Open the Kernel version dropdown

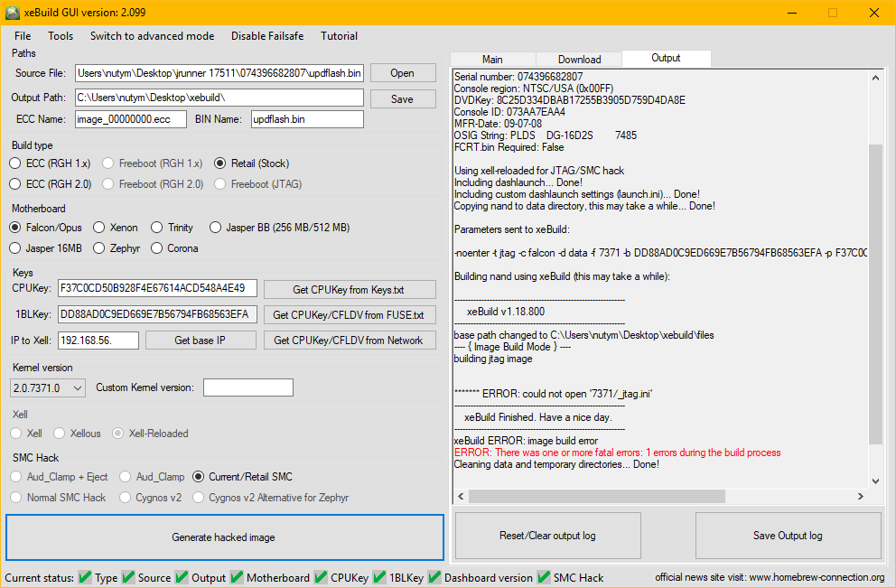coord(48,388)
